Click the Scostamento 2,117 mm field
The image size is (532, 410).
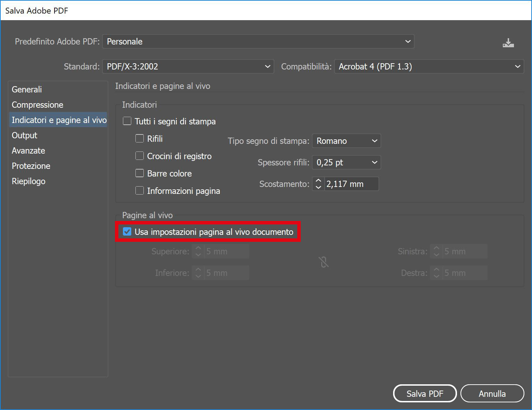click(351, 184)
